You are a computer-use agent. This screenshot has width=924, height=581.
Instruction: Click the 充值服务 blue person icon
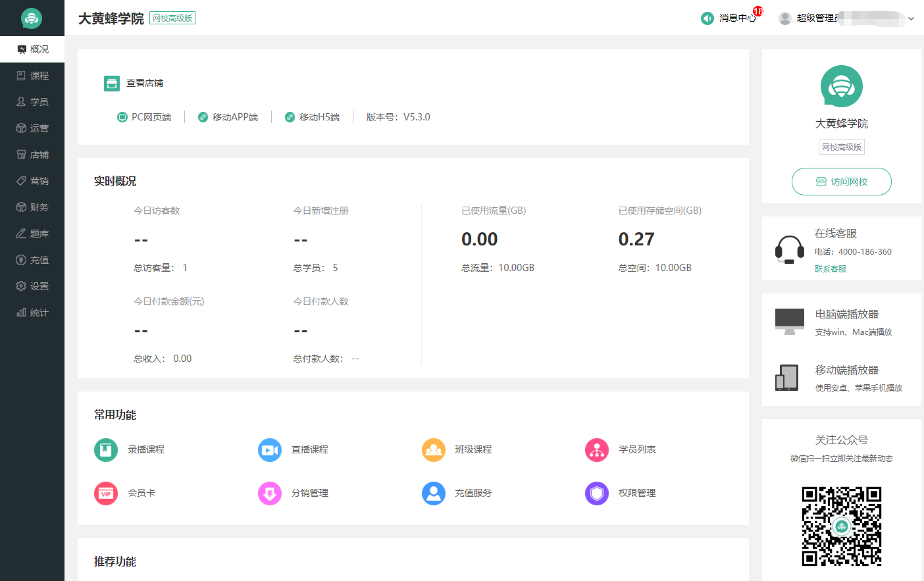pos(434,493)
